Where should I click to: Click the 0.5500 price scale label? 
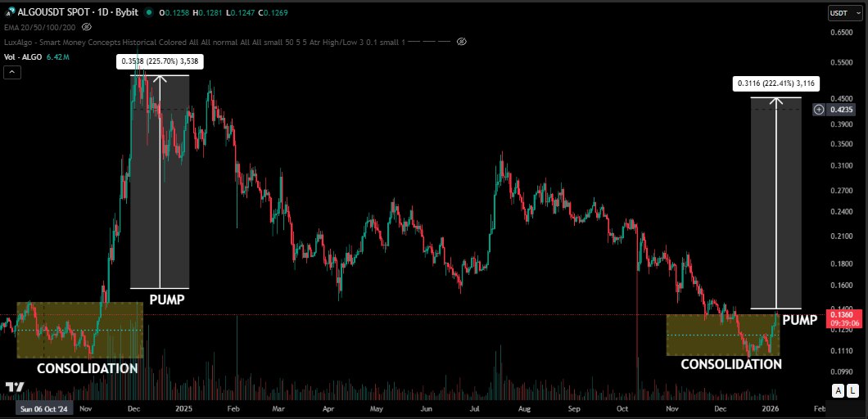pyautogui.click(x=842, y=63)
